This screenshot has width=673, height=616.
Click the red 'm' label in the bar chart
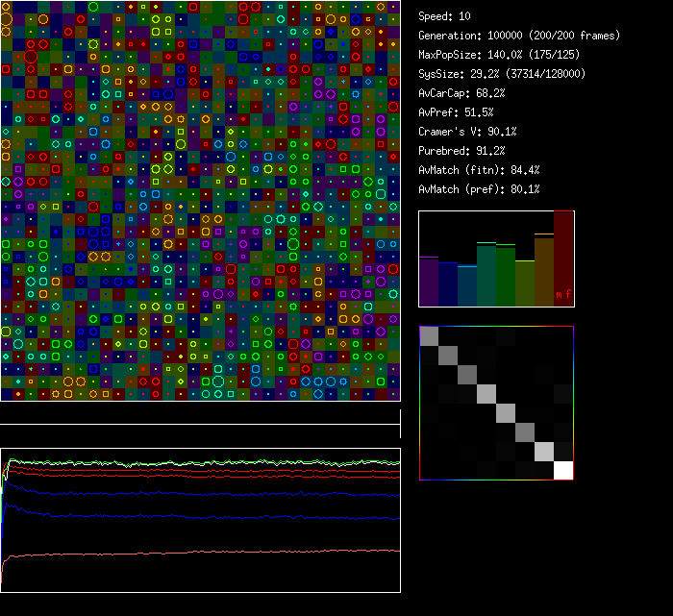tap(559, 294)
